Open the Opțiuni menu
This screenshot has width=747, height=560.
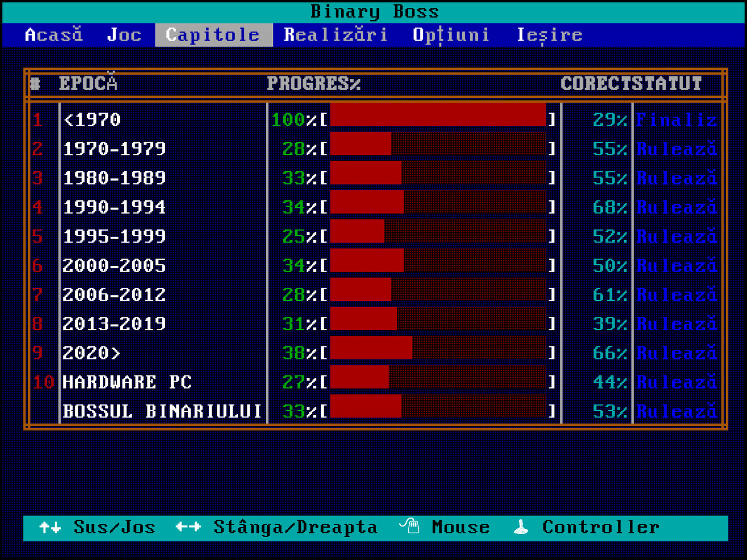coord(451,35)
